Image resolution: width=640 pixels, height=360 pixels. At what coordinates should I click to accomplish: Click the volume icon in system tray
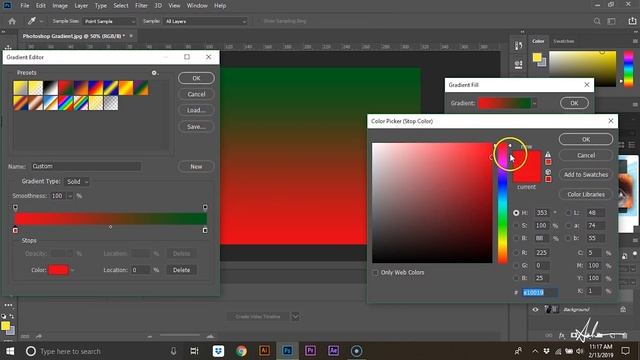pyautogui.click(x=580, y=351)
